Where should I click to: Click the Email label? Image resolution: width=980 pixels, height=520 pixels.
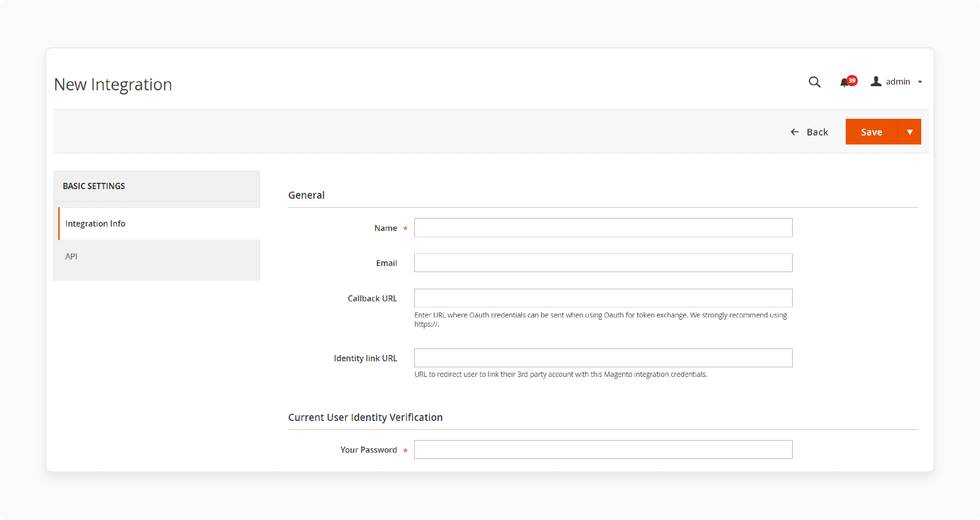[386, 263]
